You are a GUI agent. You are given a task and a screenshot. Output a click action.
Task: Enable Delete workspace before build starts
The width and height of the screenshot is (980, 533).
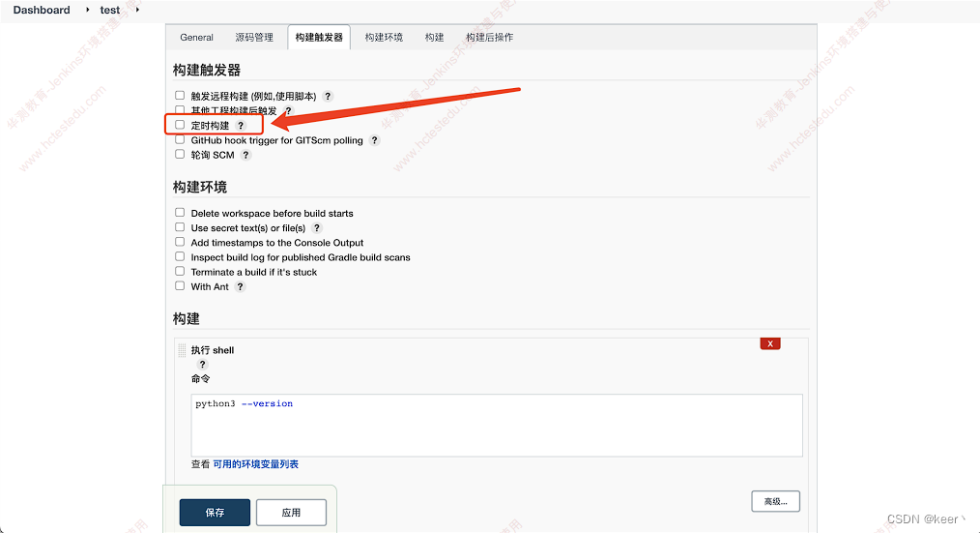point(180,213)
